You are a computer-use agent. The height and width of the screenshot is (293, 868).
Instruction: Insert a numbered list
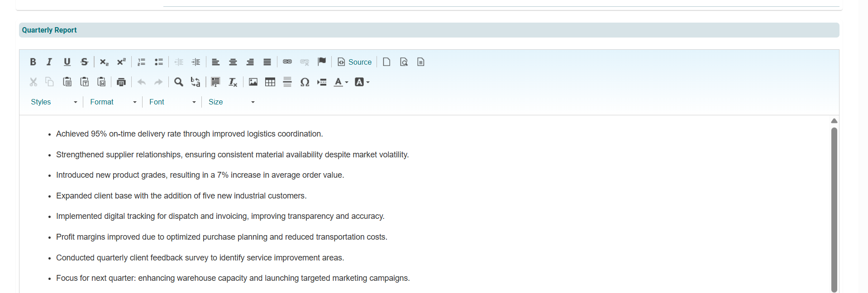142,62
